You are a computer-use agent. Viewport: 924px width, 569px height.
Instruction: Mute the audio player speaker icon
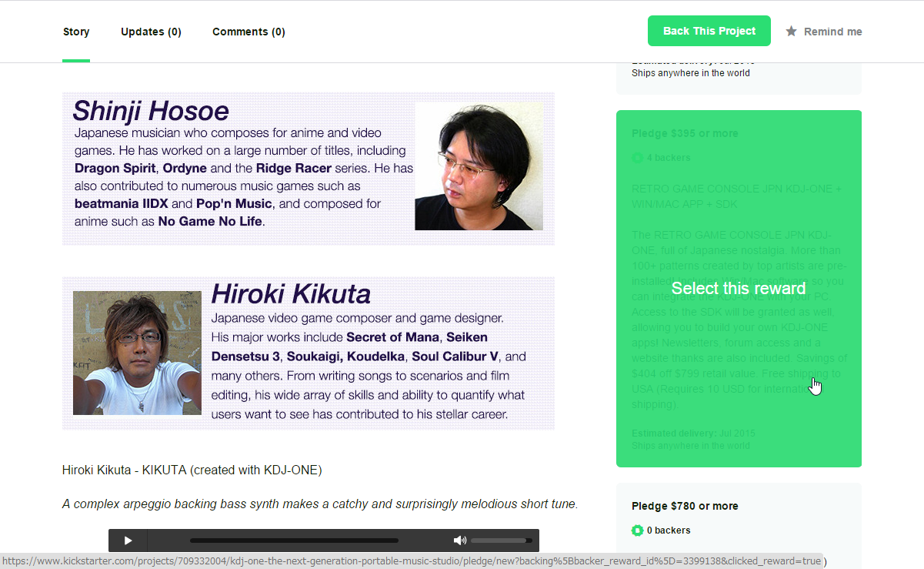click(460, 541)
